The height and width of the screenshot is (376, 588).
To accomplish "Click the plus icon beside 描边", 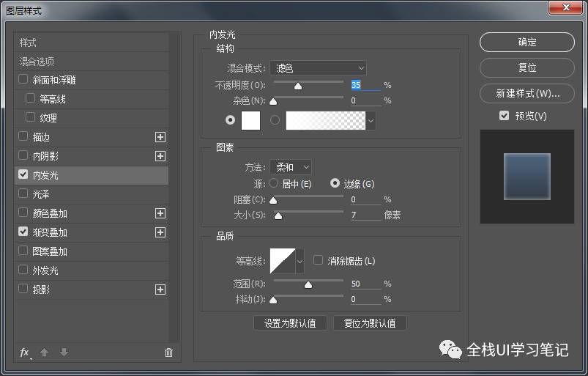I will pos(160,137).
